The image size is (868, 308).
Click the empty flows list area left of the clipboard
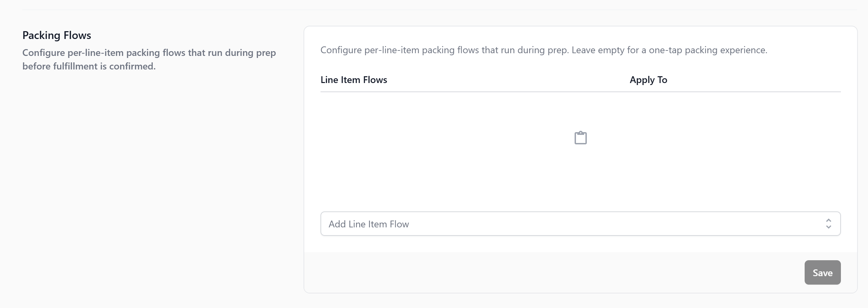pos(440,142)
